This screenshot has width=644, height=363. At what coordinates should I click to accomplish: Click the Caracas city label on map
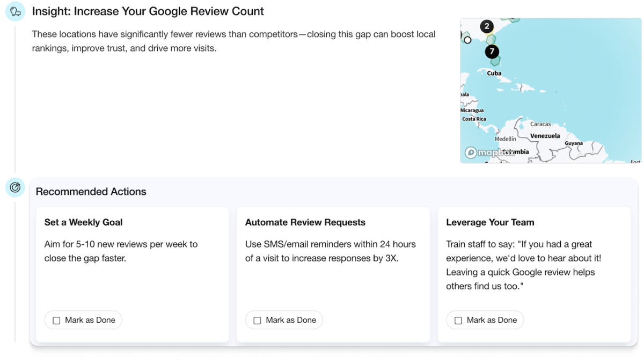[540, 124]
